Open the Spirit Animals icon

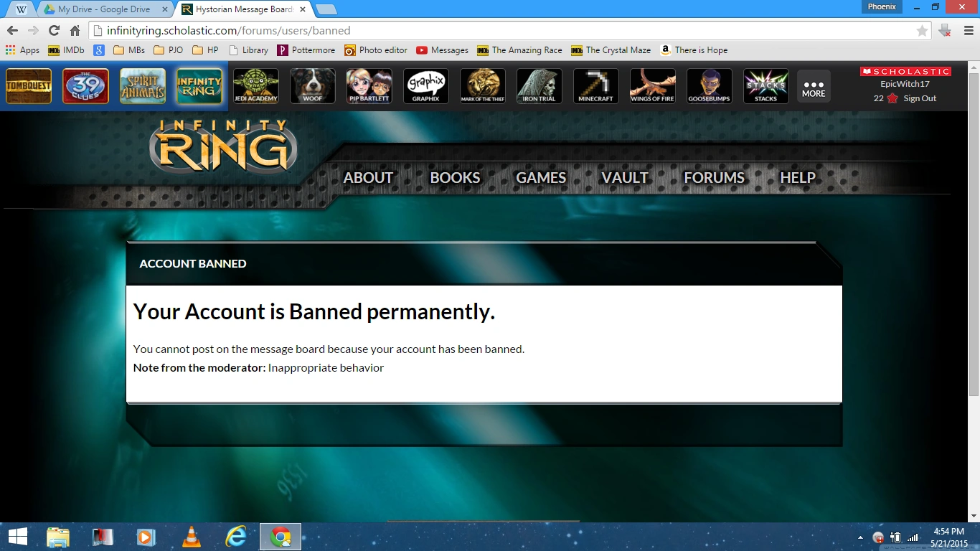coord(142,86)
